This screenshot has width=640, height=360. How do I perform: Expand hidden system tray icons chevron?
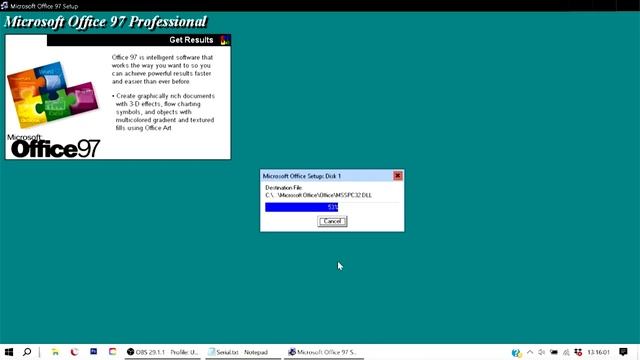530,352
